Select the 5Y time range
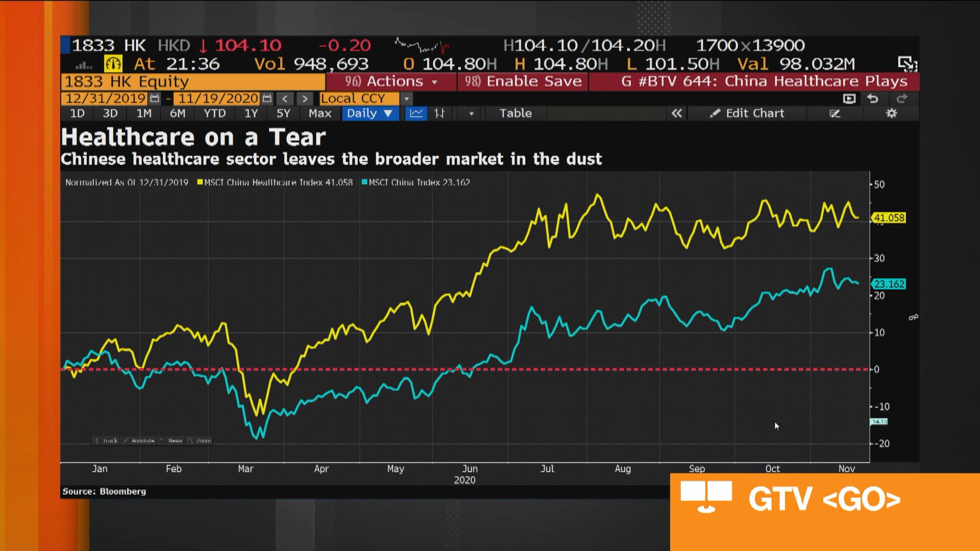 (x=283, y=113)
